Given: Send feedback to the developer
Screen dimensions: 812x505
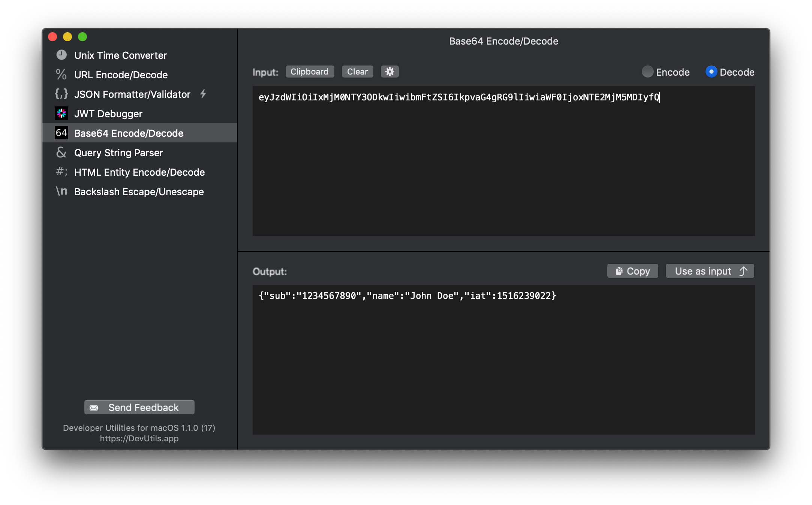Looking at the screenshot, I should pos(139,407).
